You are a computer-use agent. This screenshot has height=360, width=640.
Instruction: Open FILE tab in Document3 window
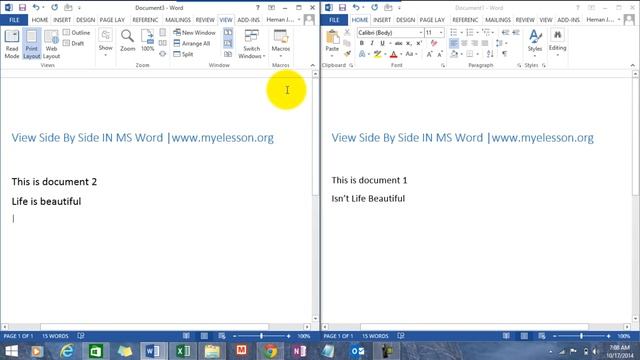[x=14, y=20]
